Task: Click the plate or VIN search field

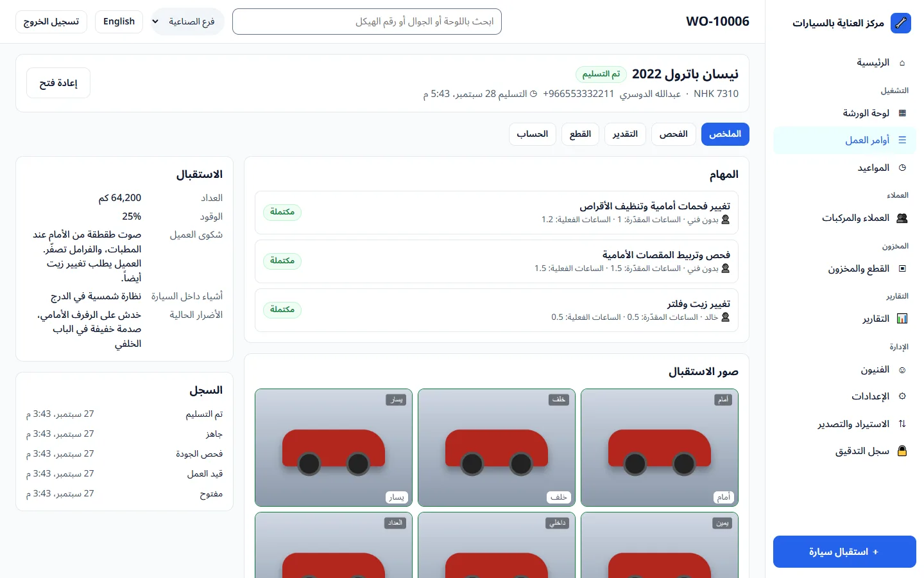Action: 367,22
